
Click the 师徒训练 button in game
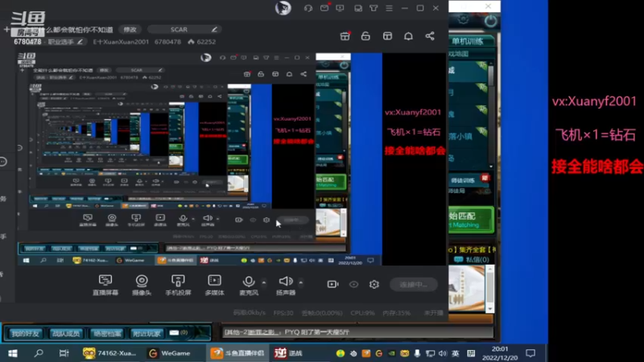[468, 180]
